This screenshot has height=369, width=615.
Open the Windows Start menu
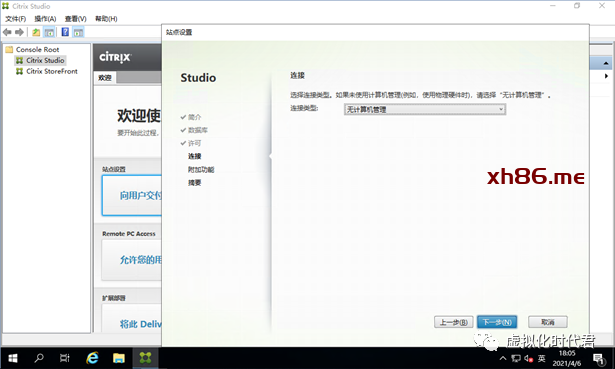click(x=13, y=358)
